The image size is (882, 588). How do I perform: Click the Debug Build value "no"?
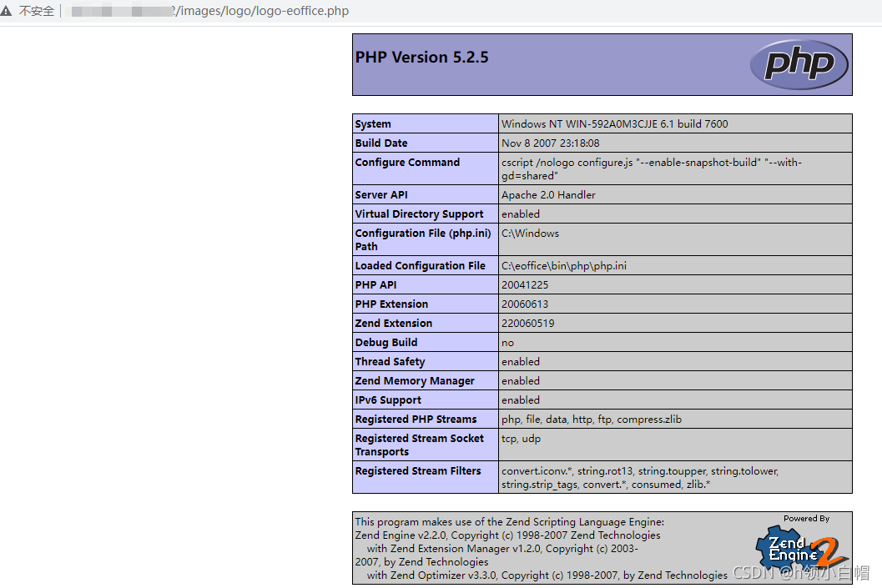coord(507,342)
